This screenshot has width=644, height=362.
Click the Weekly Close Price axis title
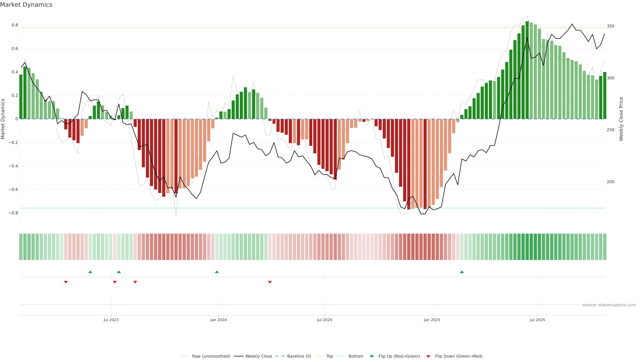pos(621,119)
